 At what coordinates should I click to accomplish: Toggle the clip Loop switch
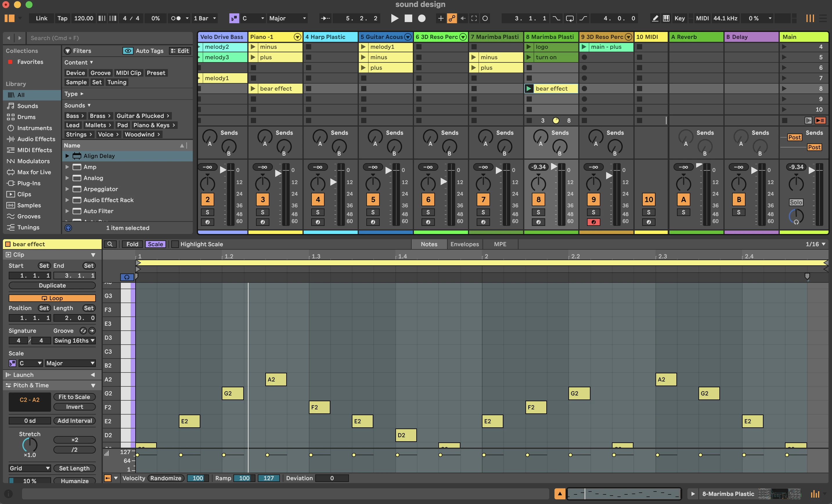[52, 298]
